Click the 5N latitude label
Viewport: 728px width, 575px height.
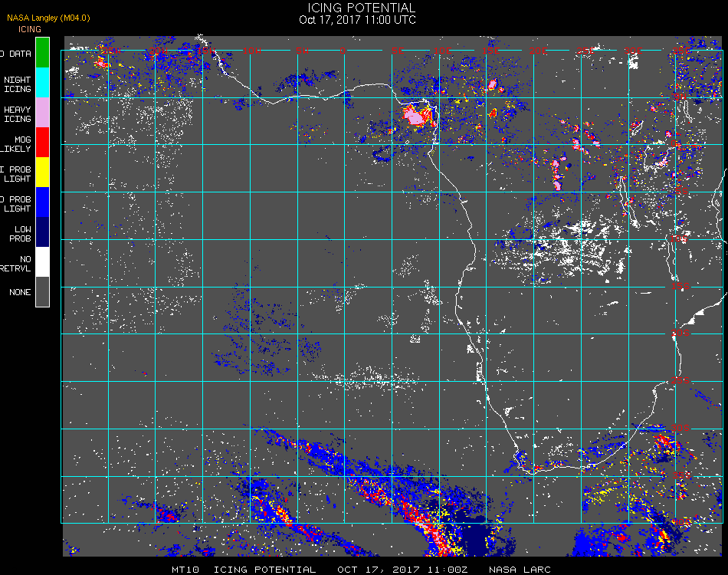click(680, 97)
